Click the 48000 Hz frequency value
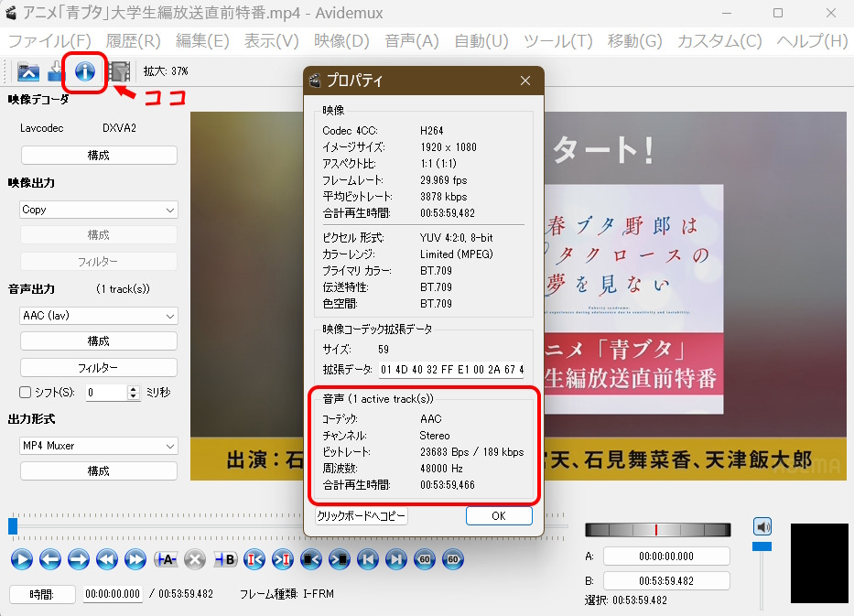 441,469
